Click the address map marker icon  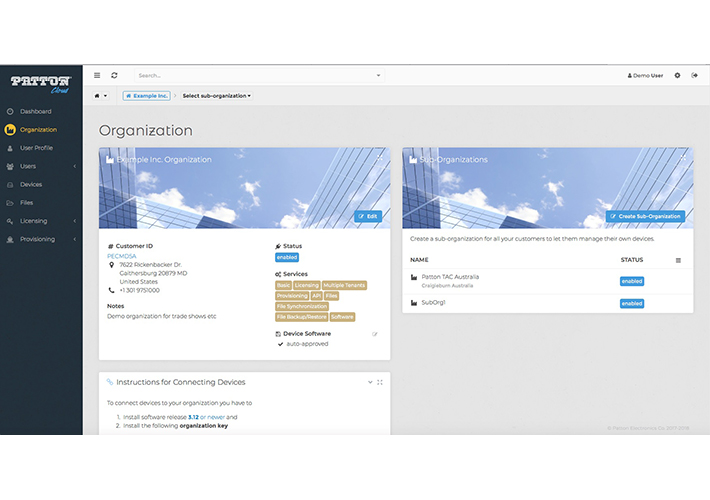(x=111, y=265)
